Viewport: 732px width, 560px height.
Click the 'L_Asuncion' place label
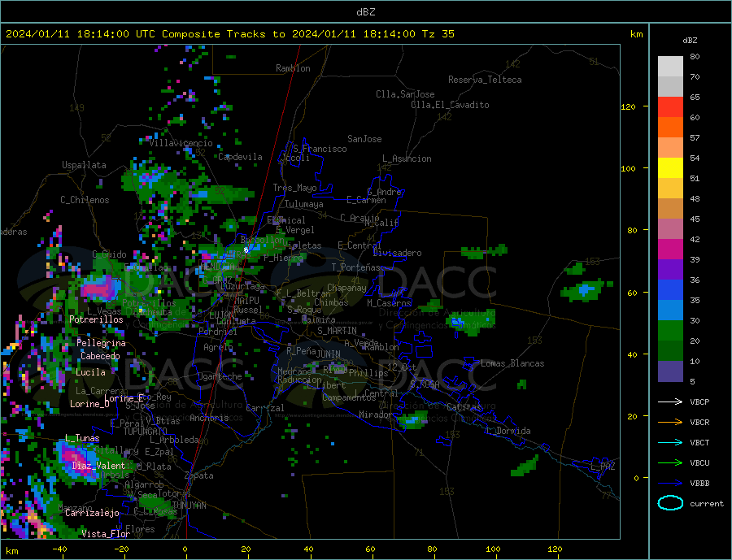click(407, 158)
